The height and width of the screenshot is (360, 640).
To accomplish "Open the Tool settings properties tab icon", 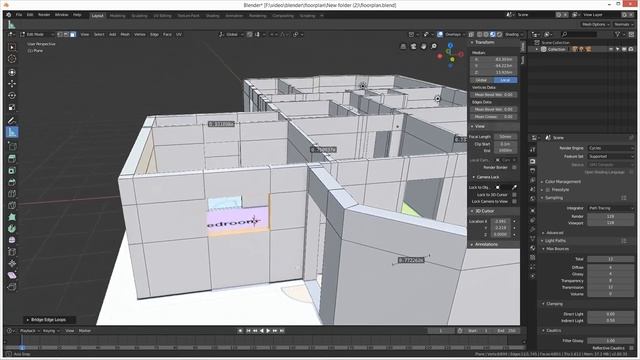I will pyautogui.click(x=532, y=150).
